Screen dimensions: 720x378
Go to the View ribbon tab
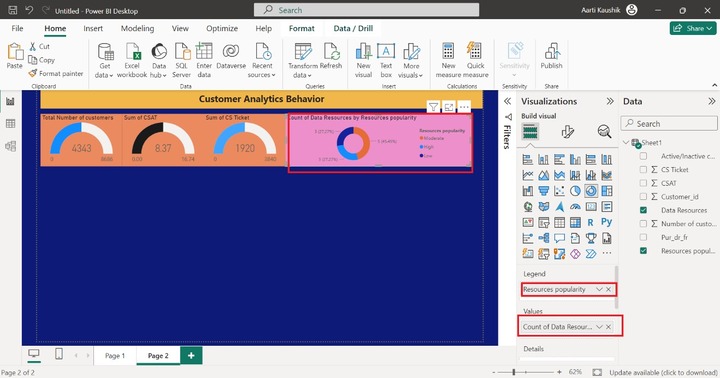point(180,28)
